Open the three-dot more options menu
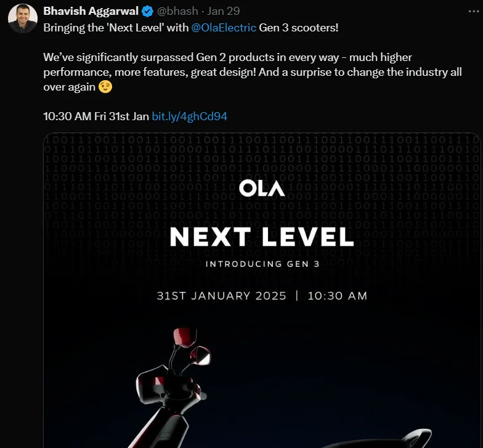 click(473, 11)
